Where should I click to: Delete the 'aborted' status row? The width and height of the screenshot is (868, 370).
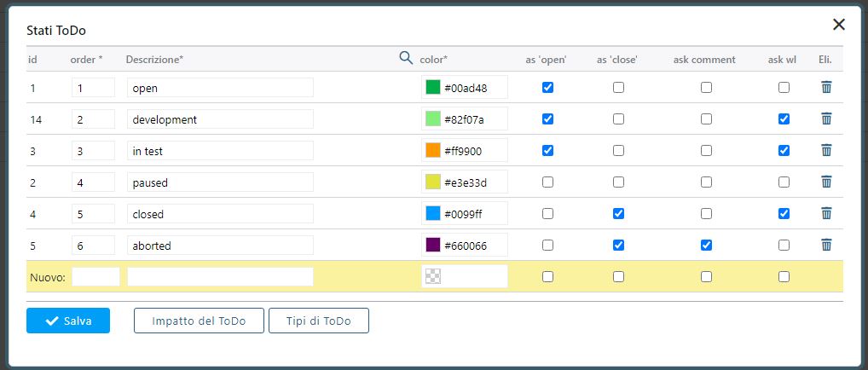(825, 245)
